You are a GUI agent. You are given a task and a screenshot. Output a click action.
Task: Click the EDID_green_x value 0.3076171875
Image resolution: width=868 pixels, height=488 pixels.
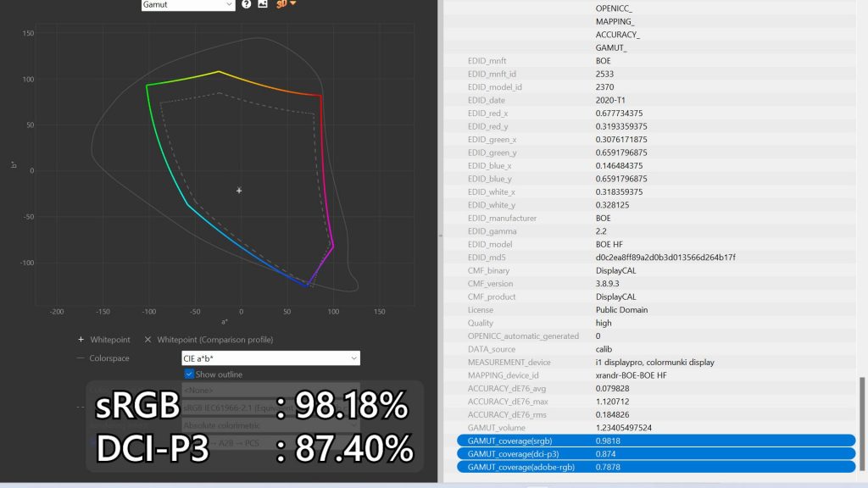coord(621,140)
